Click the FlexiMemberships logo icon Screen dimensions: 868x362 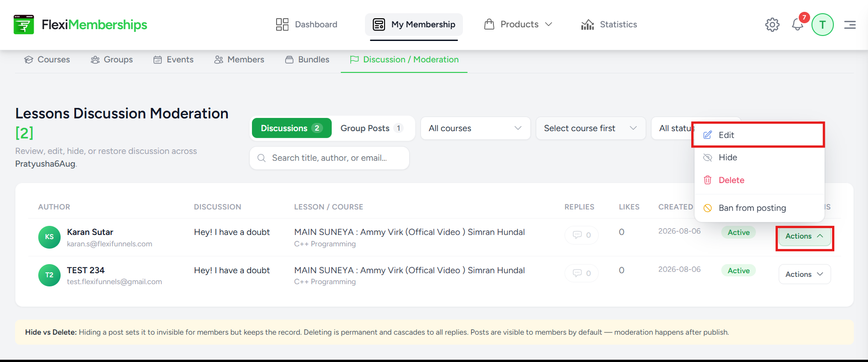pos(24,25)
